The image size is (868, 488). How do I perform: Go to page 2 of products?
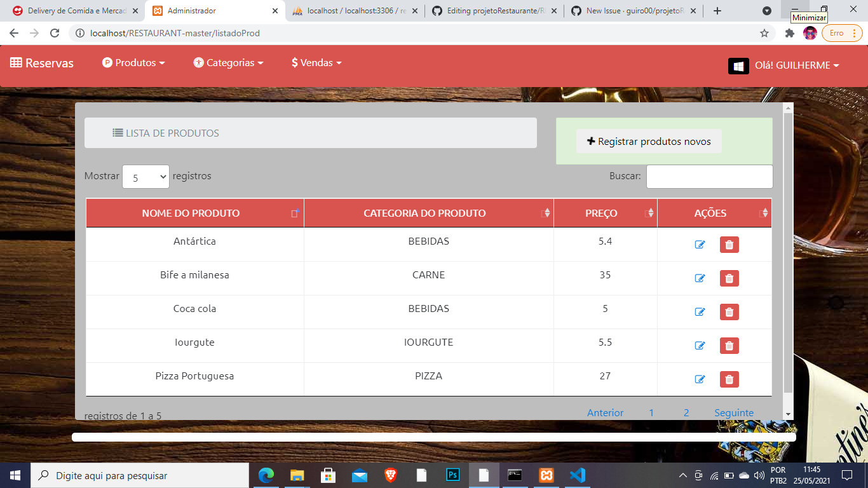pos(686,413)
